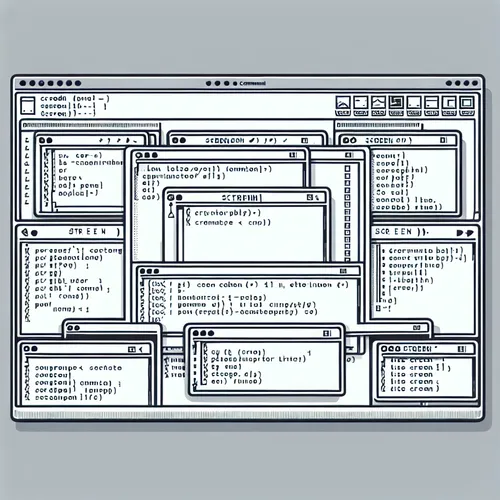
Task: Click the striped progress bar above the top-left window
Action: [x=90, y=125]
